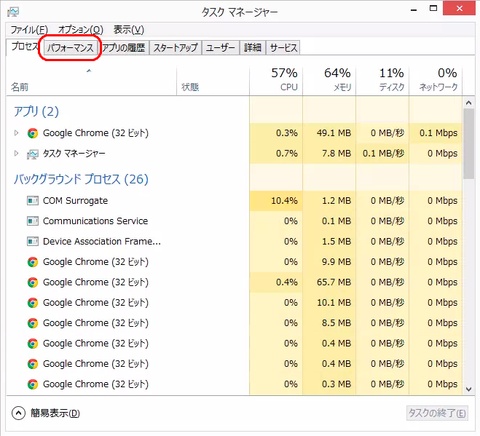The width and height of the screenshot is (480, 436).
Task: Click Chrome icon in the 65.7 MB row
Action: (x=33, y=283)
